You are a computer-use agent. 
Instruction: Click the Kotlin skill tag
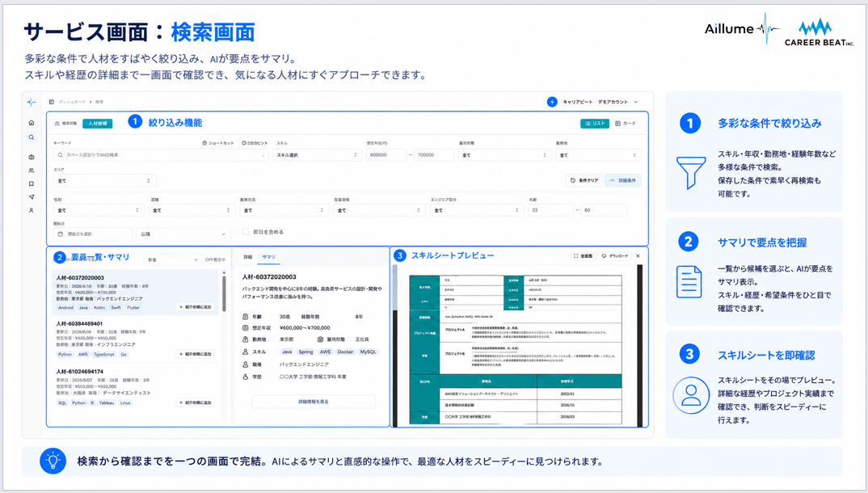[99, 308]
